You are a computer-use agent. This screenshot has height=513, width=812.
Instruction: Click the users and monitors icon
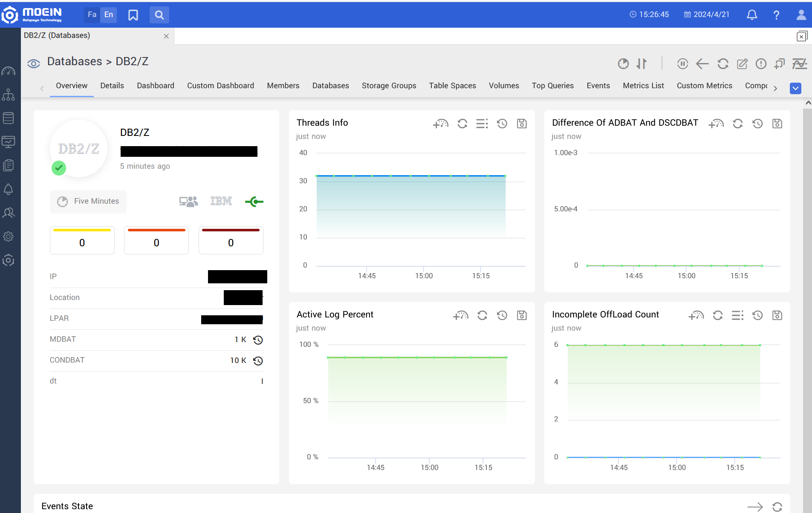[188, 202]
